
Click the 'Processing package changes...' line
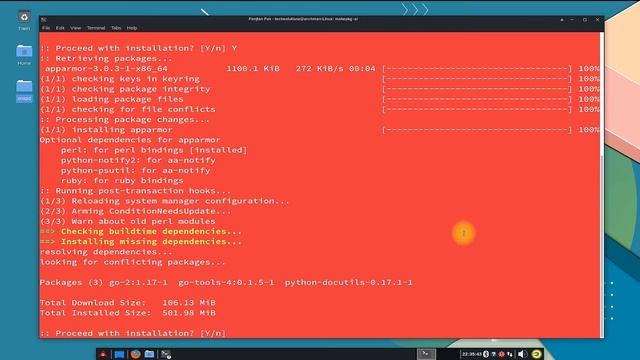125,120
